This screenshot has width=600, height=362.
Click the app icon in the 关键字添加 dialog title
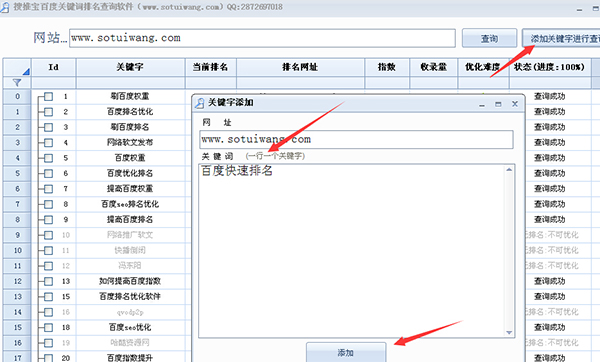pos(200,103)
